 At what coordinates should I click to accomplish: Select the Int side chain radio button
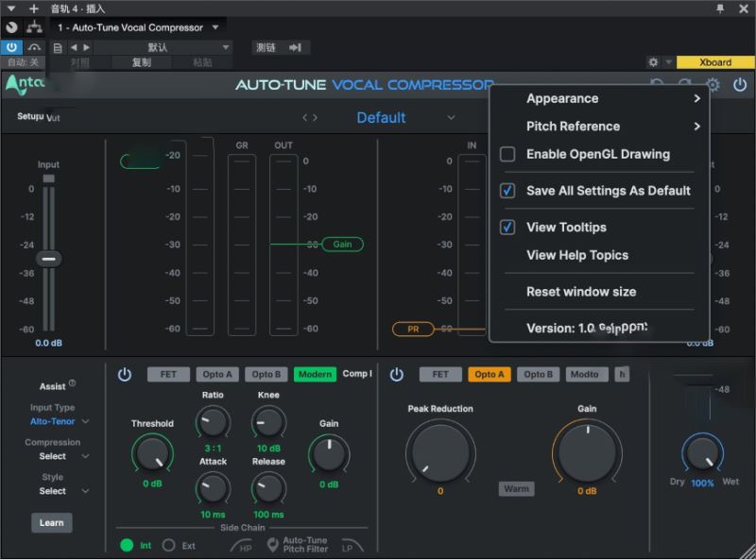127,545
